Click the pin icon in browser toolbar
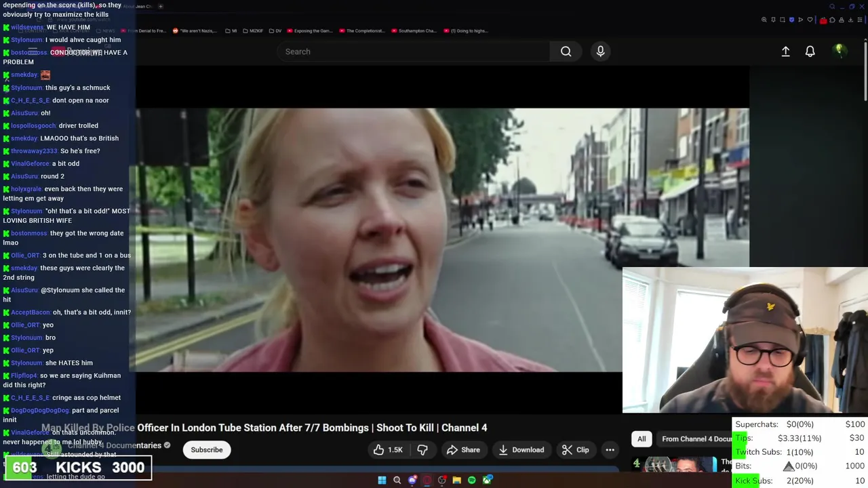 tap(773, 20)
